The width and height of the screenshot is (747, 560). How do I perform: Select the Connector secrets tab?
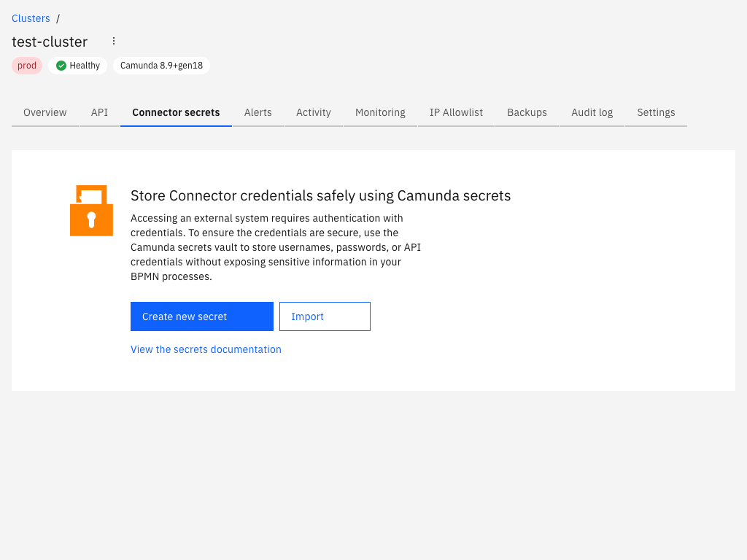click(x=176, y=113)
